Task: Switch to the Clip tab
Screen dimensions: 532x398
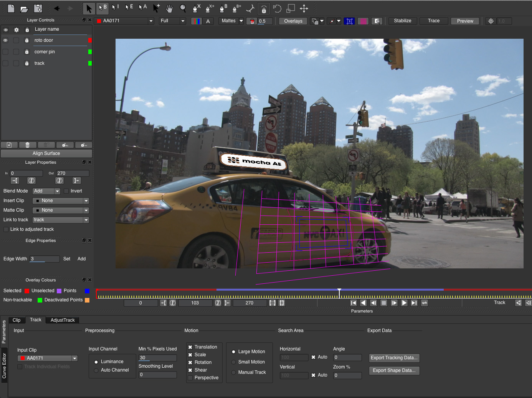Action: (x=17, y=320)
